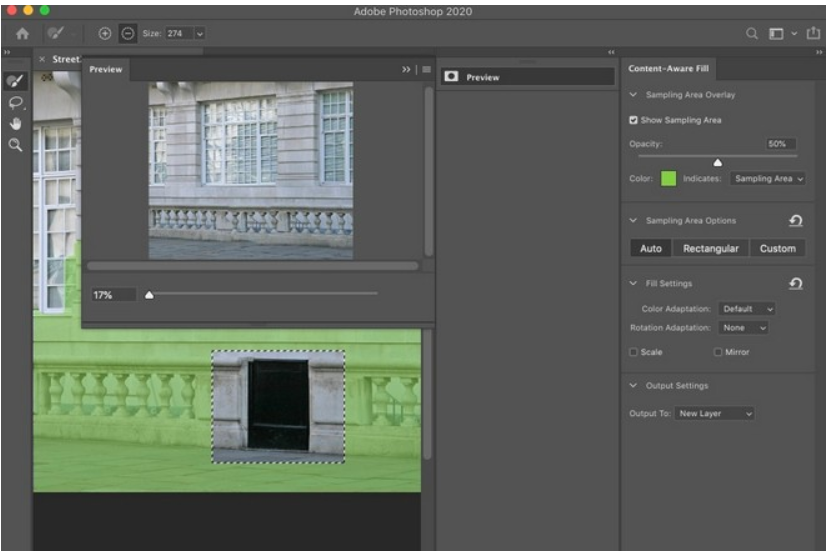Collapse the Sampling Area Options section
The image size is (828, 551).
[633, 220]
